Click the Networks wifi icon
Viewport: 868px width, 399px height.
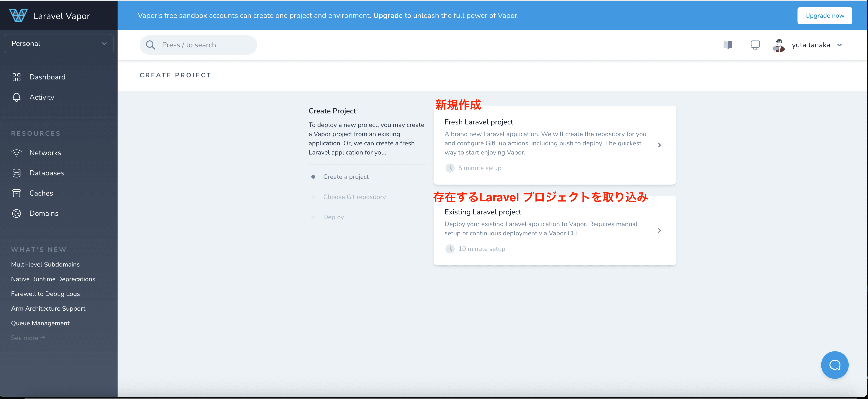tap(17, 153)
